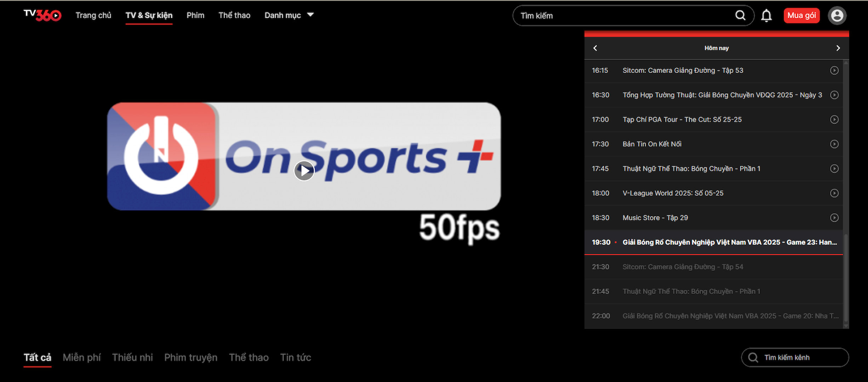868x382 pixels.
Task: Play replay of Tạp Chí PGA Tour
Action: [x=834, y=120]
